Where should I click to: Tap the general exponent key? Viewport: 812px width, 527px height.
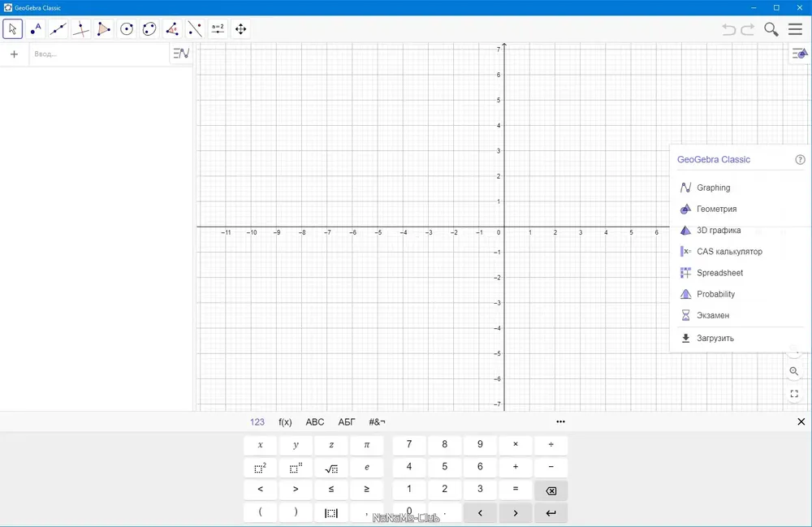pos(296,468)
